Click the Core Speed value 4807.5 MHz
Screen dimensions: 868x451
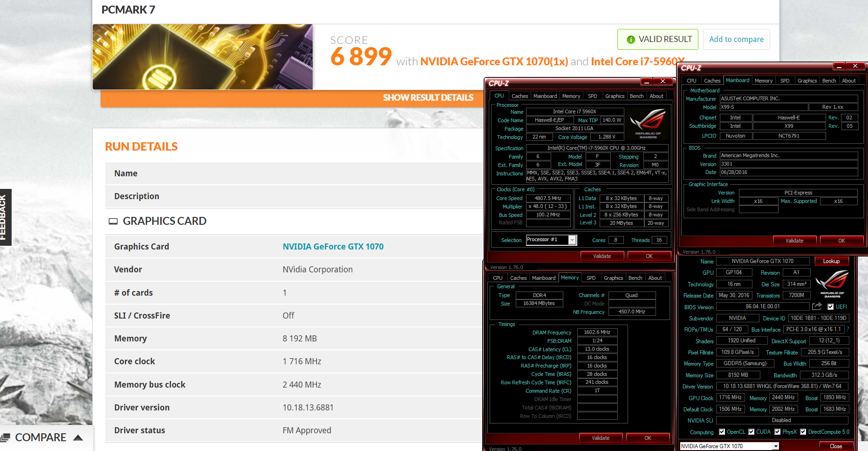pos(548,198)
